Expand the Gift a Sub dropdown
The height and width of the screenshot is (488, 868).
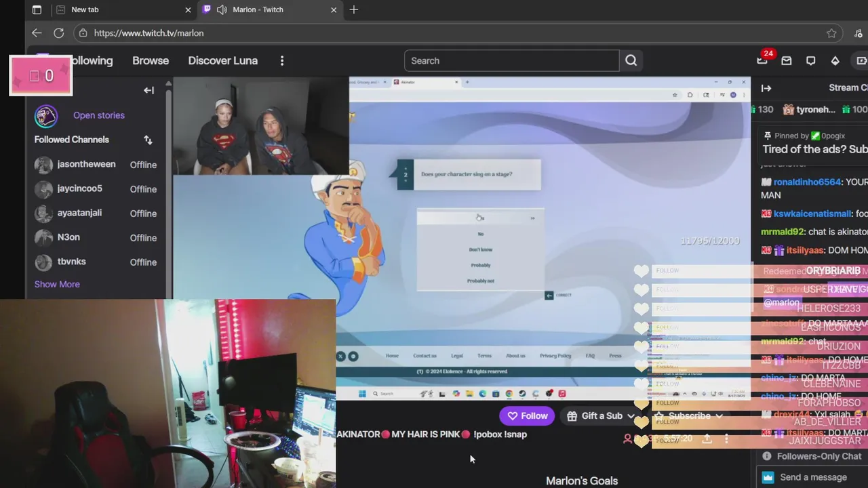tap(631, 416)
